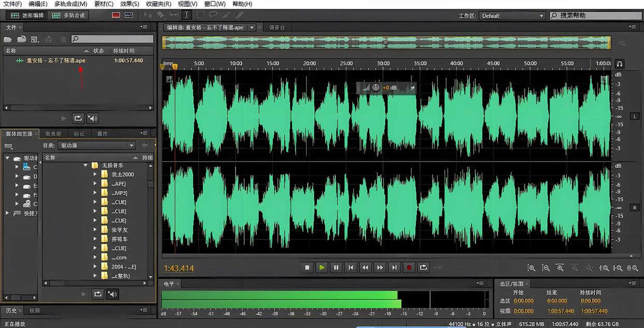Open the 目录 驱动器 directory dropdown
This screenshot has height=328, width=644.
point(96,146)
